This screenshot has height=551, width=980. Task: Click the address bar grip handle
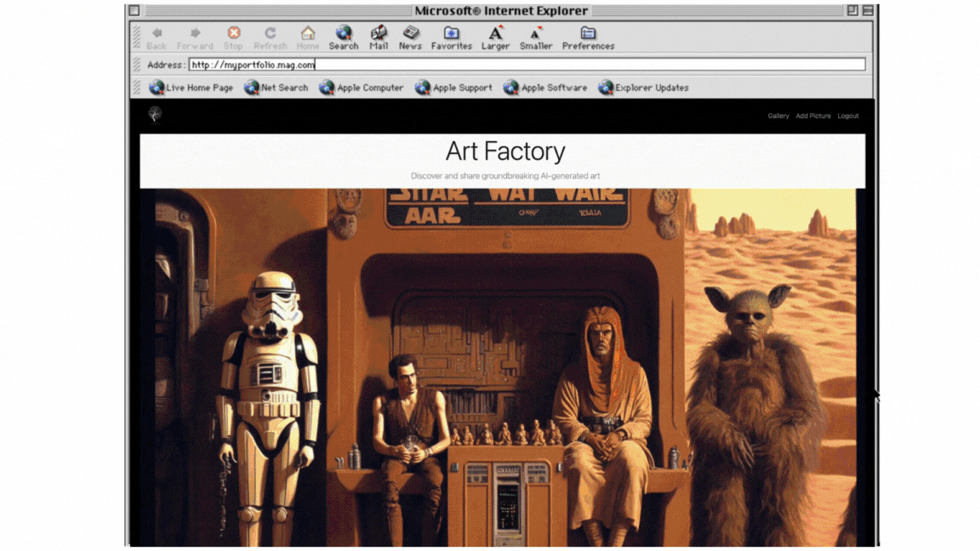[x=136, y=65]
